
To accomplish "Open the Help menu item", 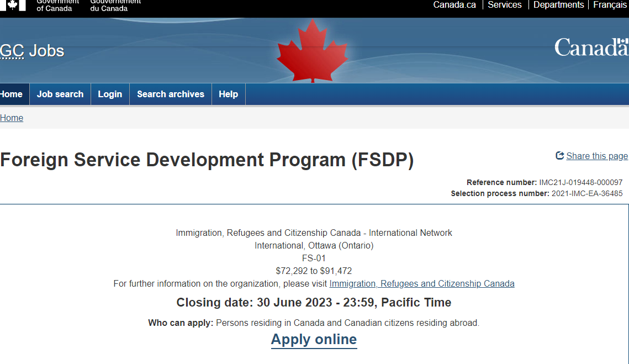I will (x=228, y=94).
